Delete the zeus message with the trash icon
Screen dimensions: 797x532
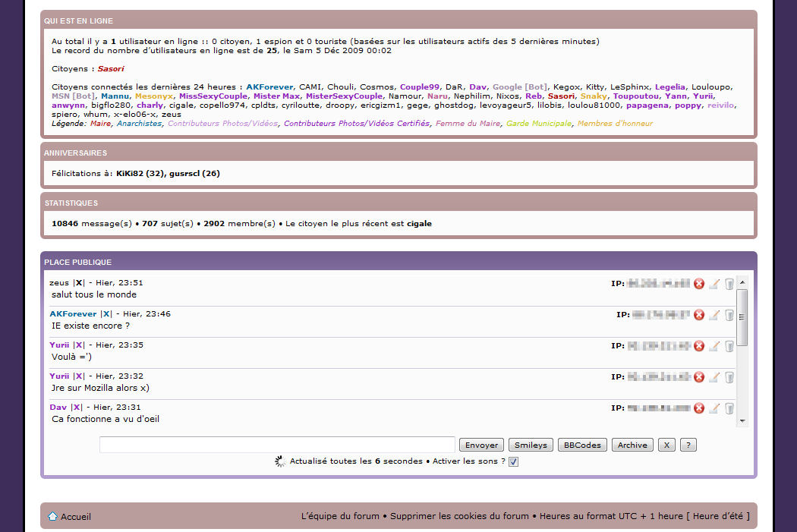click(729, 284)
